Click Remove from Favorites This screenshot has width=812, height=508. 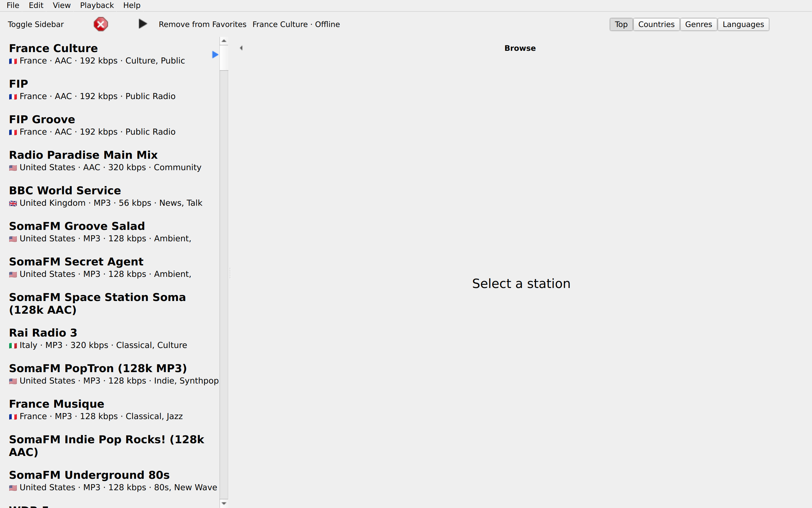coord(203,24)
